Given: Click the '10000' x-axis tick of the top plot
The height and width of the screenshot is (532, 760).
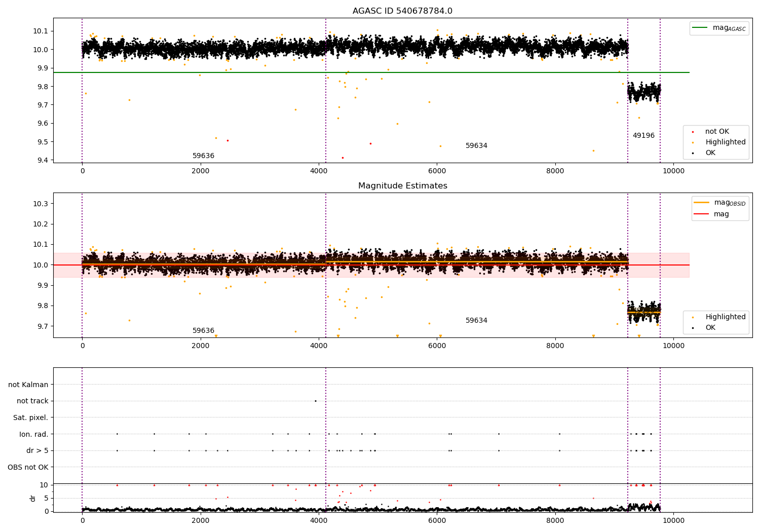Looking at the screenshot, I should coord(673,171).
